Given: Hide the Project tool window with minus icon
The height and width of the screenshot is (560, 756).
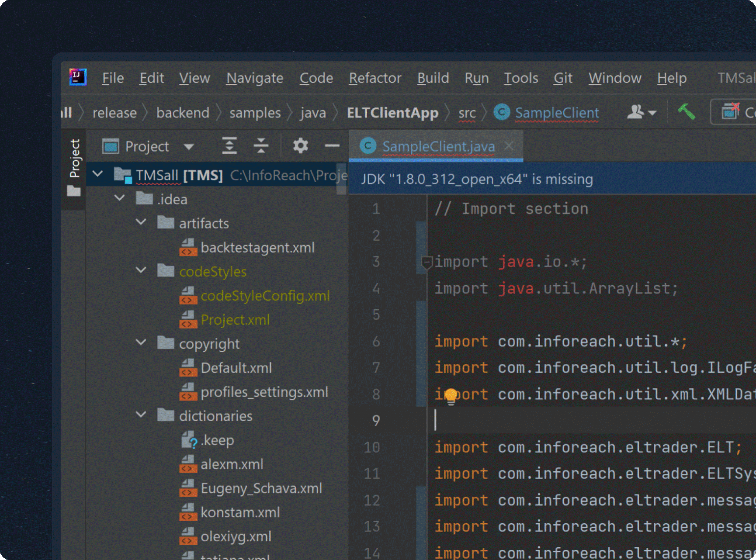Looking at the screenshot, I should (x=332, y=145).
